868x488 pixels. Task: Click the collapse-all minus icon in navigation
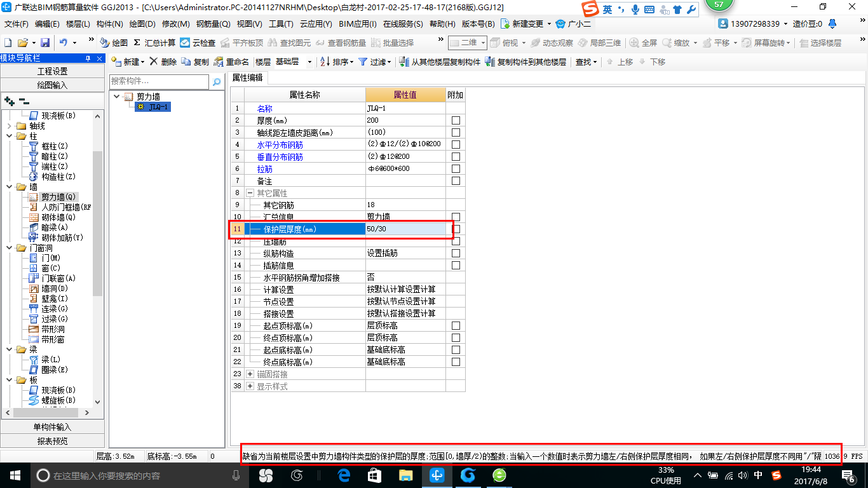pyautogui.click(x=24, y=101)
